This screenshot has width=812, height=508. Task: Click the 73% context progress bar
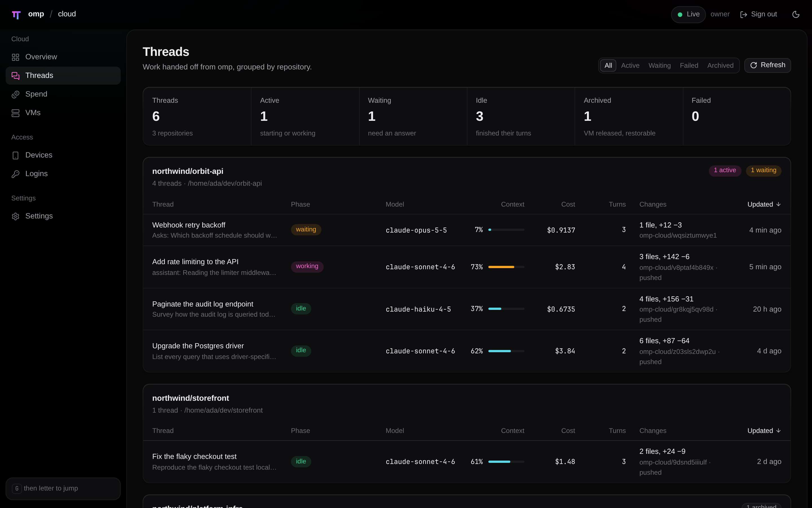click(x=506, y=267)
